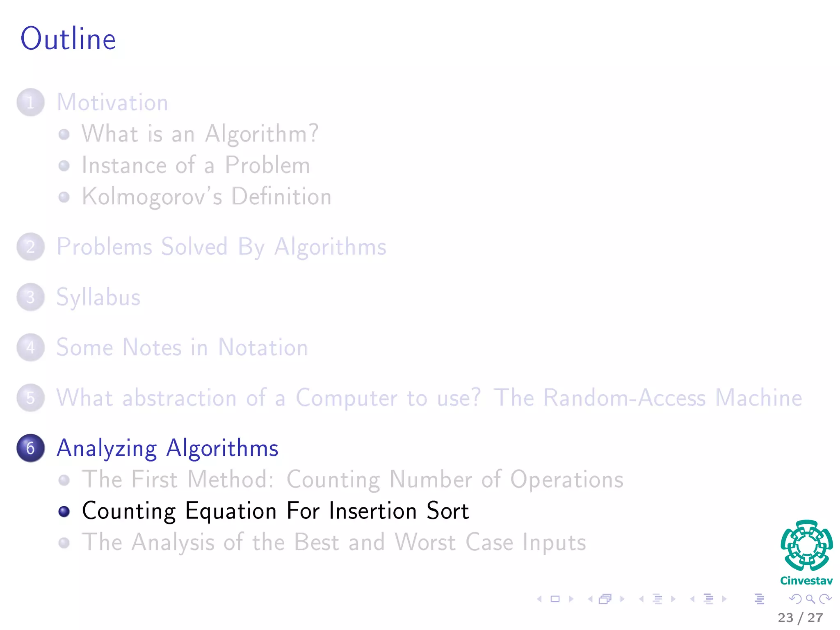Select 'Counting Equation For Insertion Sort' entry

click(x=275, y=511)
